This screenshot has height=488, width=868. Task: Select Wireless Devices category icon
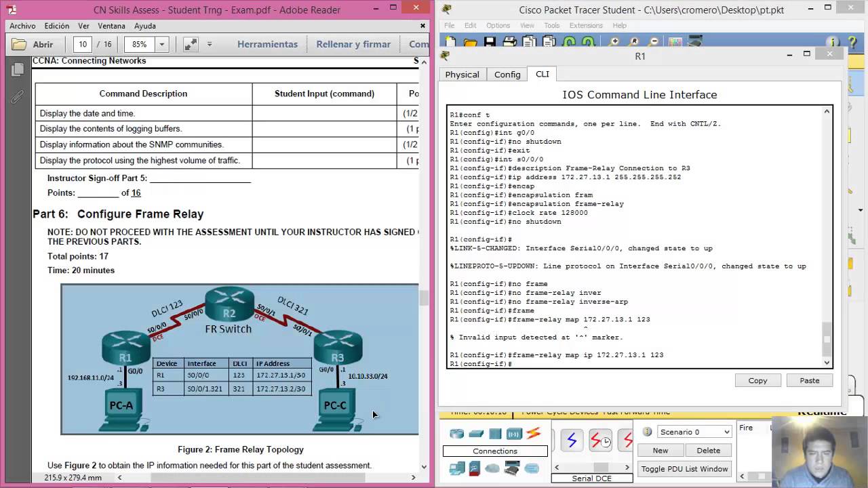tap(514, 434)
